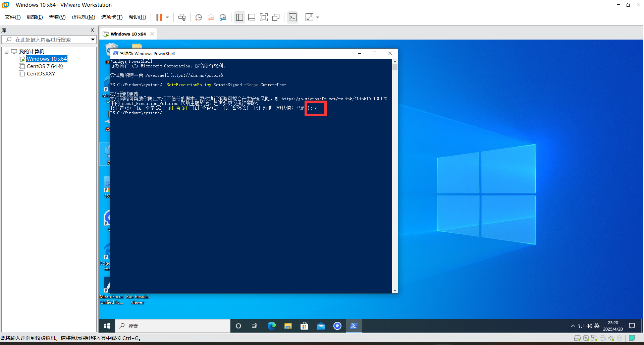This screenshot has height=345, width=644.
Task: Open the 编辑(E) menu
Action: [35, 17]
